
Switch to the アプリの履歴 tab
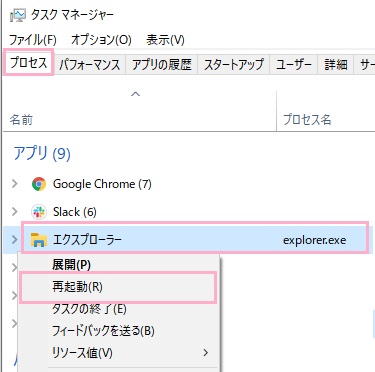click(x=162, y=64)
